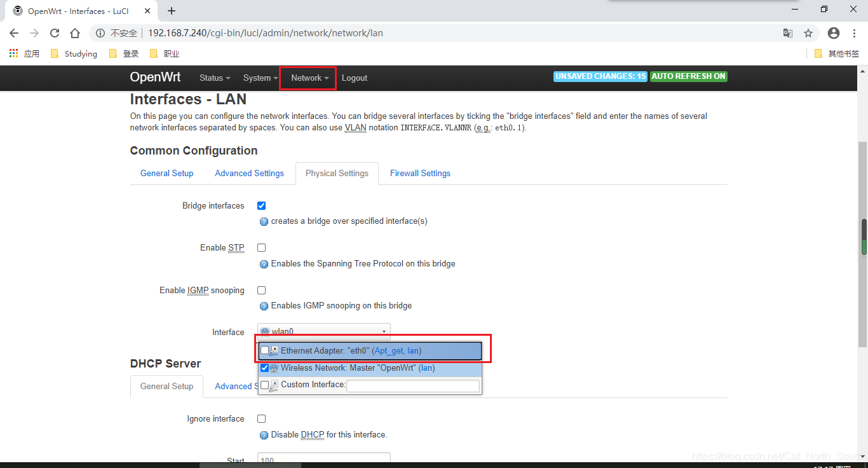The image size is (868, 468).
Task: Open the browser home page
Action: 75,33
